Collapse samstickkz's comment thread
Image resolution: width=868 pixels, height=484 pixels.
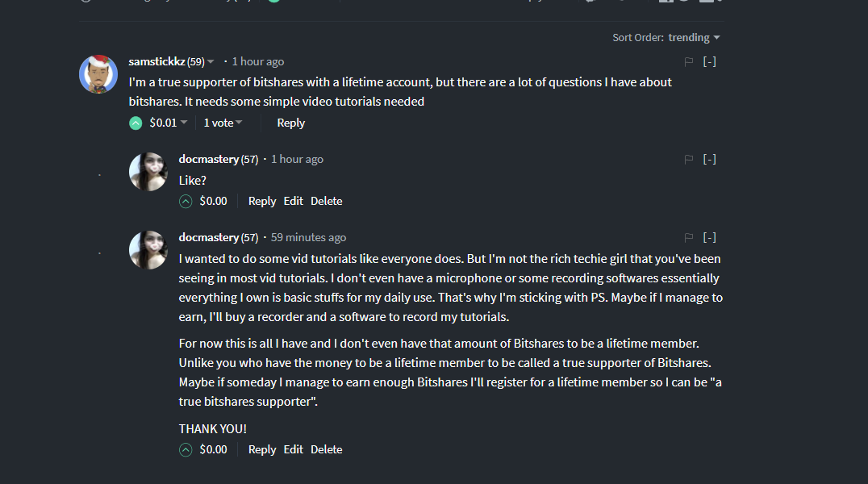point(709,61)
